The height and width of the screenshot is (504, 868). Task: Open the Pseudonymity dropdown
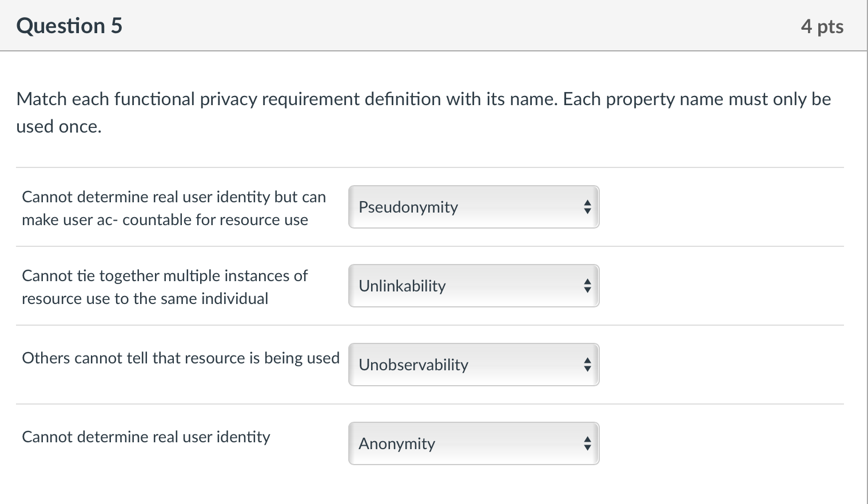tap(473, 207)
